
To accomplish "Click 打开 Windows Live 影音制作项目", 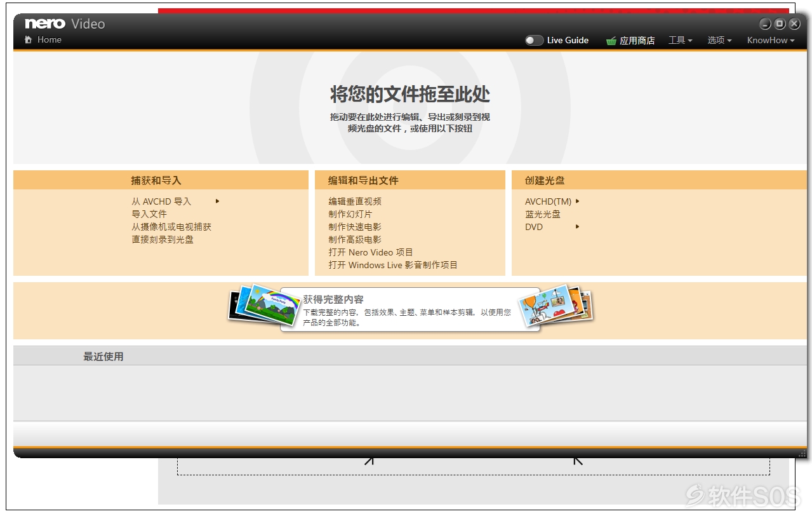I will click(393, 265).
